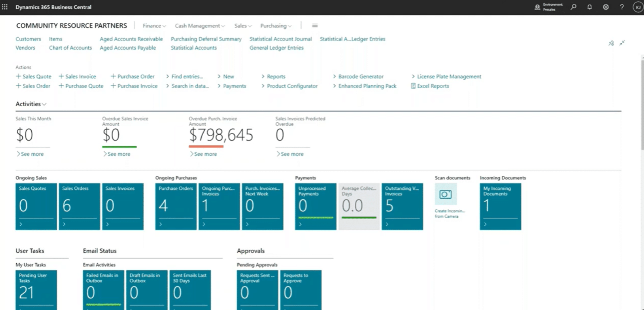This screenshot has width=644, height=310.
Task: Open Chart of Accounts link
Action: (x=70, y=48)
